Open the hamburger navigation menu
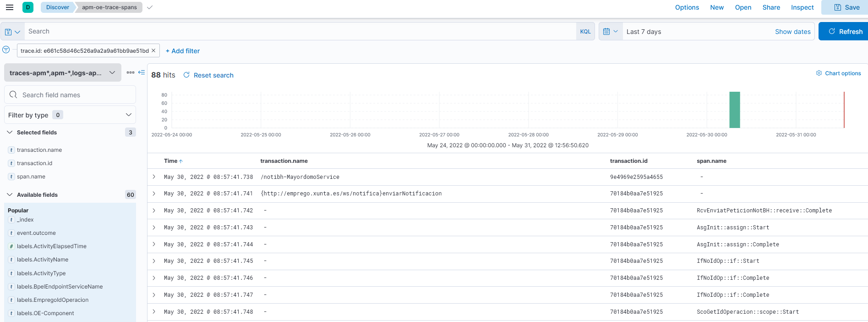Image resolution: width=868 pixels, height=322 pixels. click(10, 7)
